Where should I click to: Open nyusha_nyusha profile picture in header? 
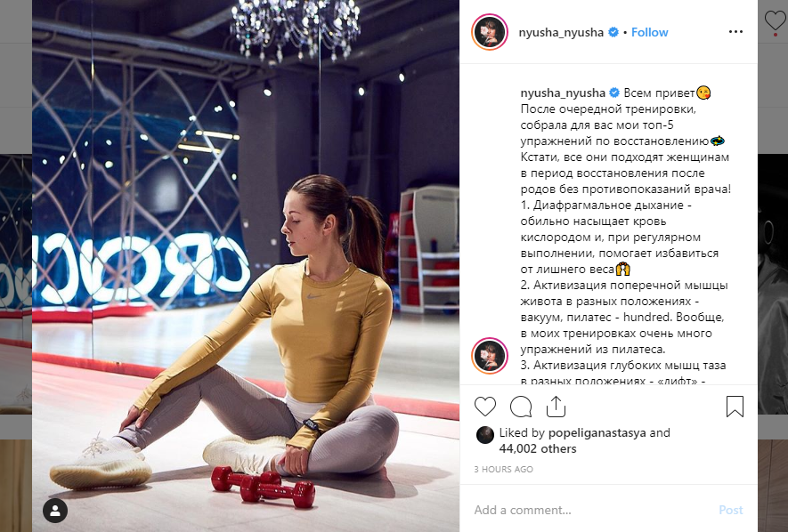coord(490,32)
